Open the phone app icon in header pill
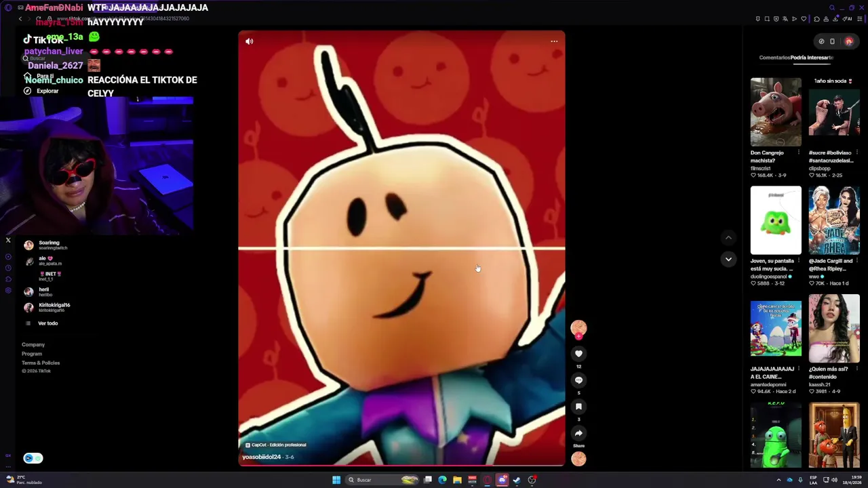 [833, 41]
